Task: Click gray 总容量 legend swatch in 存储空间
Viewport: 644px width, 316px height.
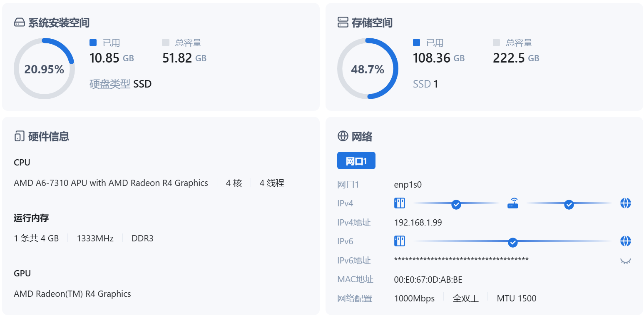Action: (496, 43)
